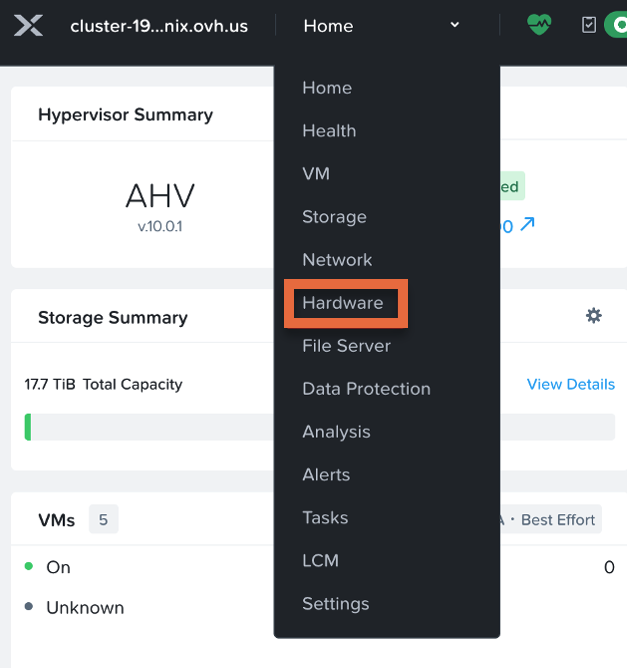Click the v.10.0.1 version text
This screenshot has width=627, height=668.
pyautogui.click(x=160, y=226)
